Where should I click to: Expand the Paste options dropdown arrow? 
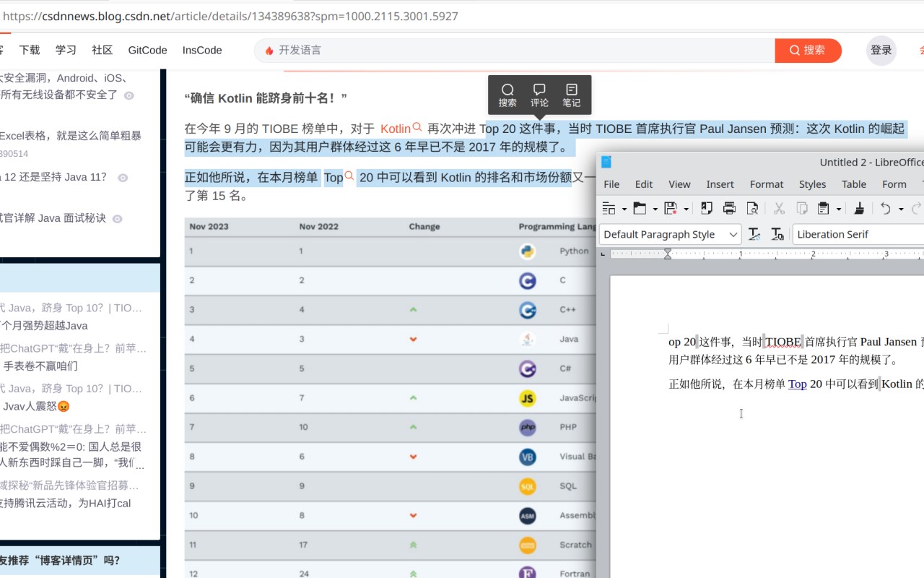pyautogui.click(x=838, y=210)
